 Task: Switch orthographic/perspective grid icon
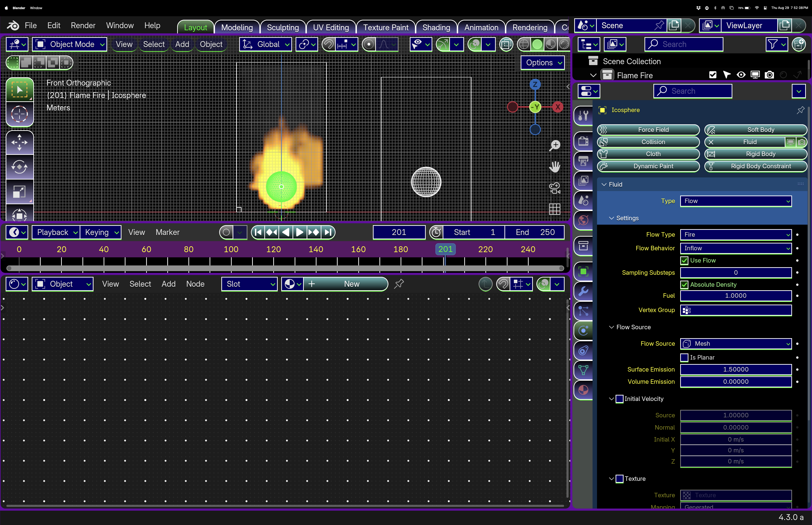[555, 209]
